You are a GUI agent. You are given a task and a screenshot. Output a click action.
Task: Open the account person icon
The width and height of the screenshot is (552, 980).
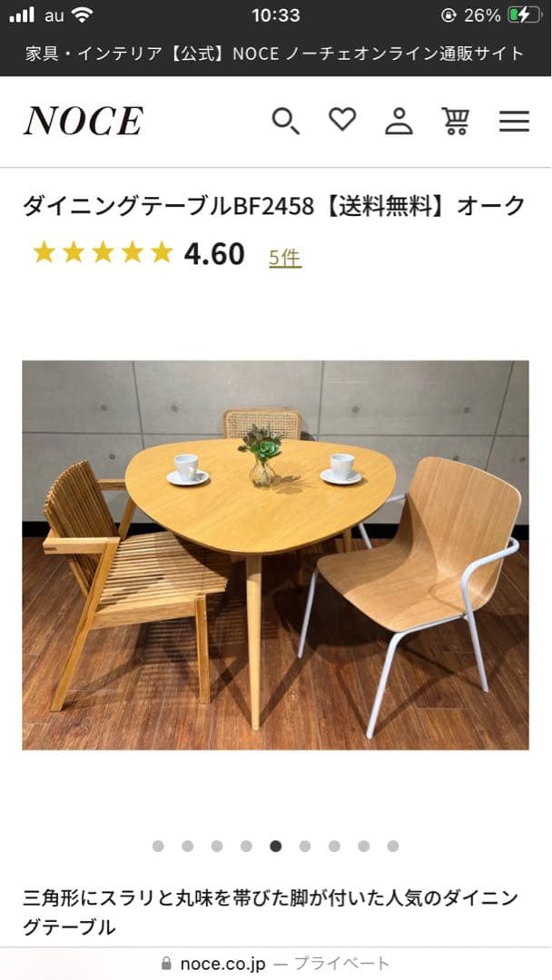click(399, 121)
